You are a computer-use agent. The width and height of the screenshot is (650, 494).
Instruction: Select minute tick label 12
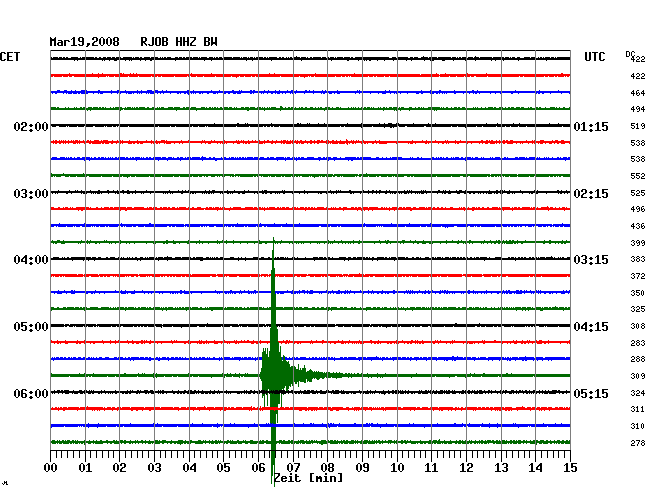pos(466,468)
